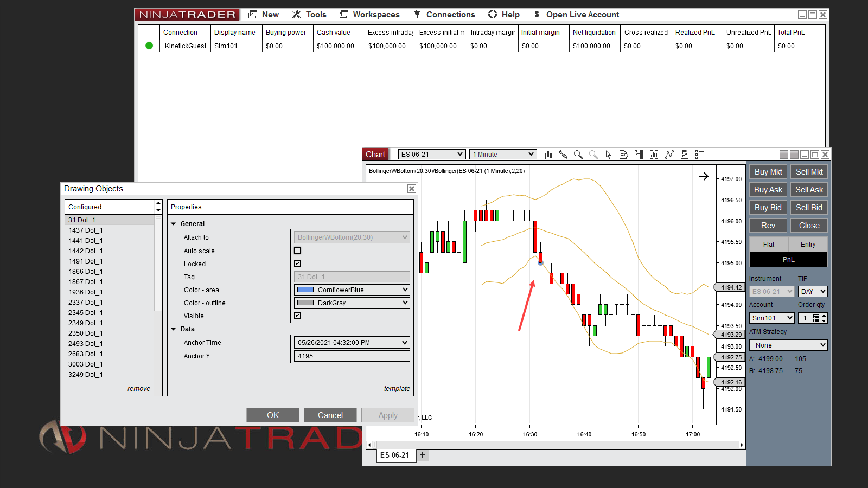
Task: Click Open Live Account link
Action: (583, 15)
